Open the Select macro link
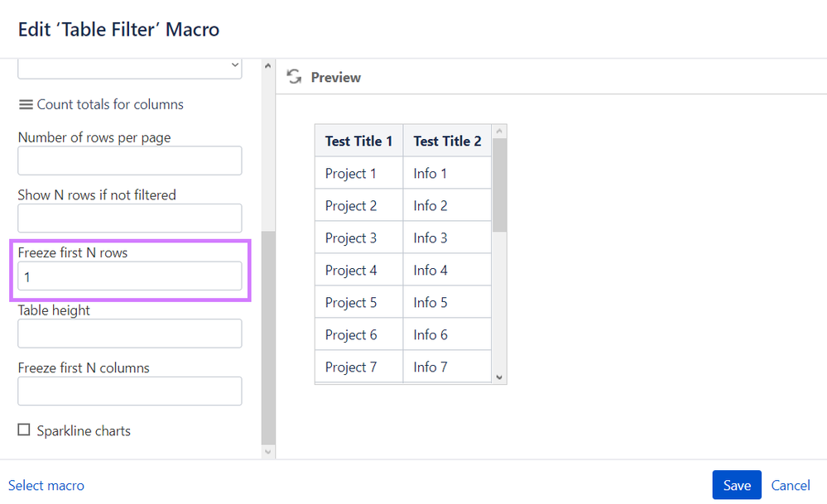This screenshot has width=827, height=504. tap(46, 485)
